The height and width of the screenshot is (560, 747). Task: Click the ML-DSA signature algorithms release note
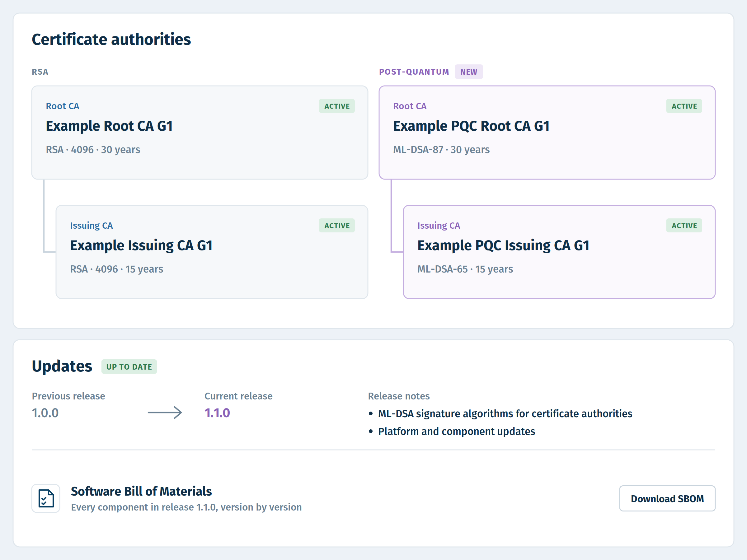click(505, 413)
